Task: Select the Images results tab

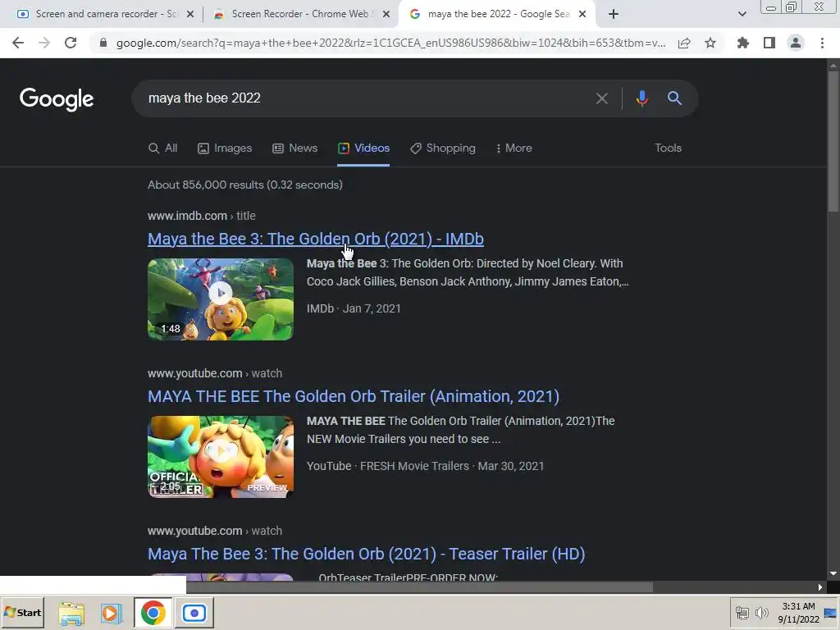Action: (225, 148)
